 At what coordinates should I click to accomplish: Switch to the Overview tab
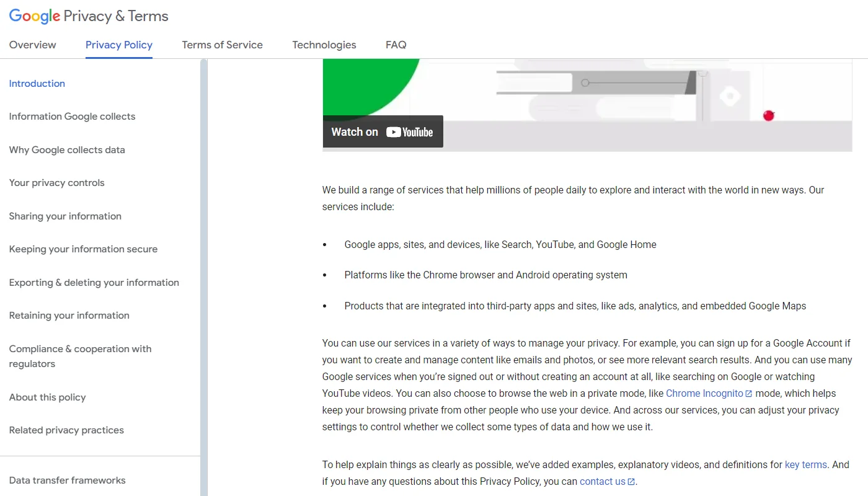pyautogui.click(x=32, y=45)
